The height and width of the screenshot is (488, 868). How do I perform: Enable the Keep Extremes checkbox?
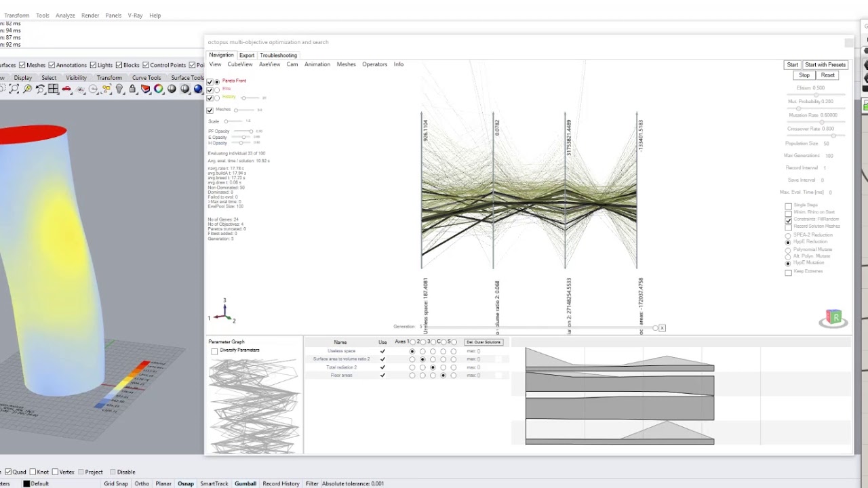click(x=788, y=272)
